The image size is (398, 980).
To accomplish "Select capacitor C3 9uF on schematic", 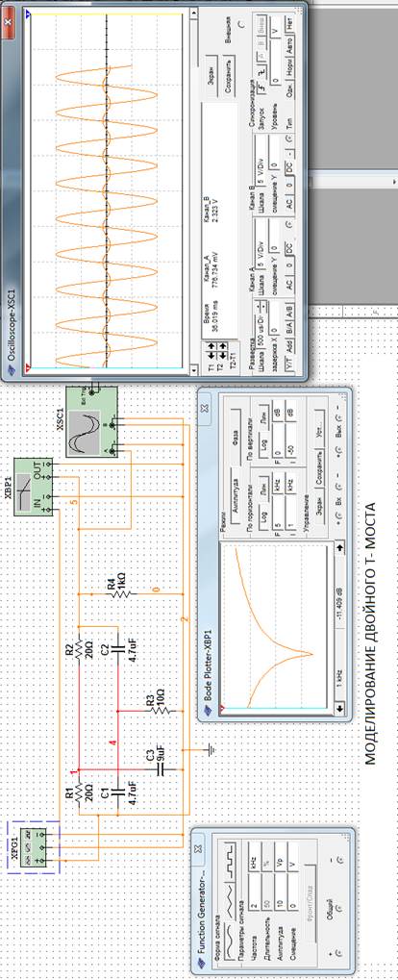I will (162, 768).
